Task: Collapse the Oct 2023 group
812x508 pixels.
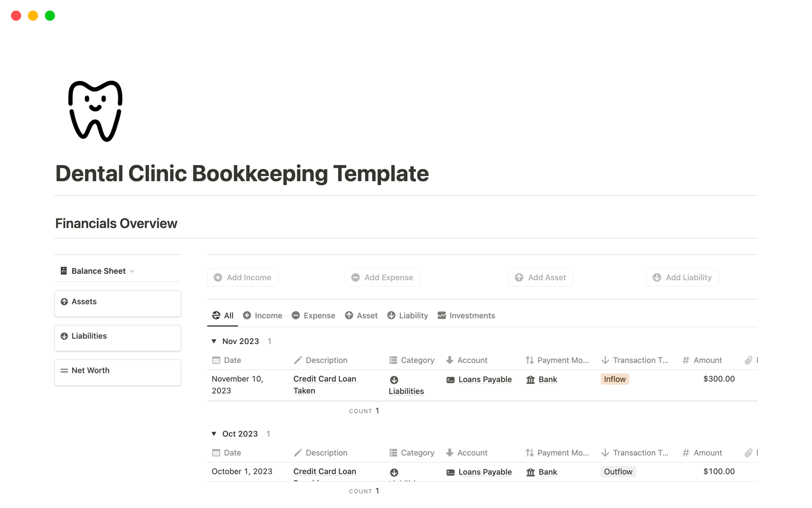Action: 214,433
